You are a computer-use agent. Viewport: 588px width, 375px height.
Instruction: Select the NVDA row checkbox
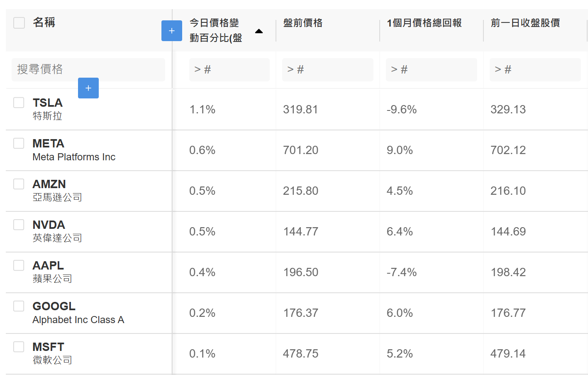19,225
